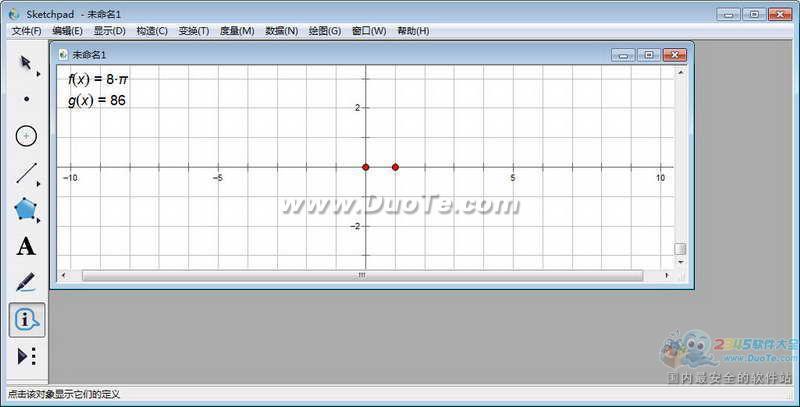Expand the Straightedge tool flyout triangle
This screenshot has height=407, width=800.
point(38,184)
